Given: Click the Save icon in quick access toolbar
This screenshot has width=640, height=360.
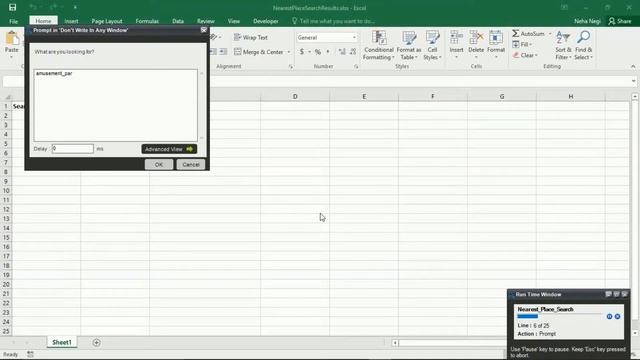Looking at the screenshot, I should click(13, 7).
